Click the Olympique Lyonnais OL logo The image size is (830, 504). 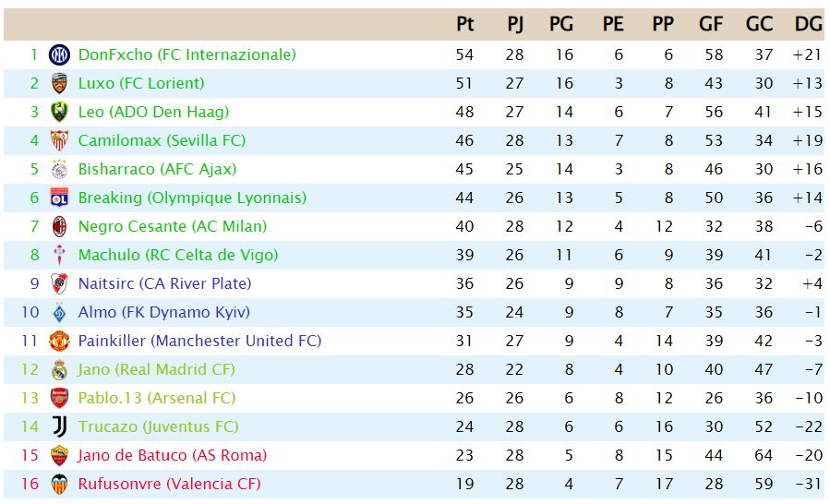tap(59, 198)
